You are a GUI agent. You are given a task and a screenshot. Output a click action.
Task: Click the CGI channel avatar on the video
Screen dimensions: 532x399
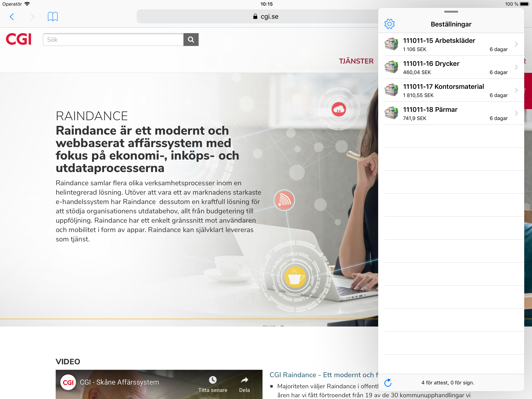pyautogui.click(x=68, y=382)
